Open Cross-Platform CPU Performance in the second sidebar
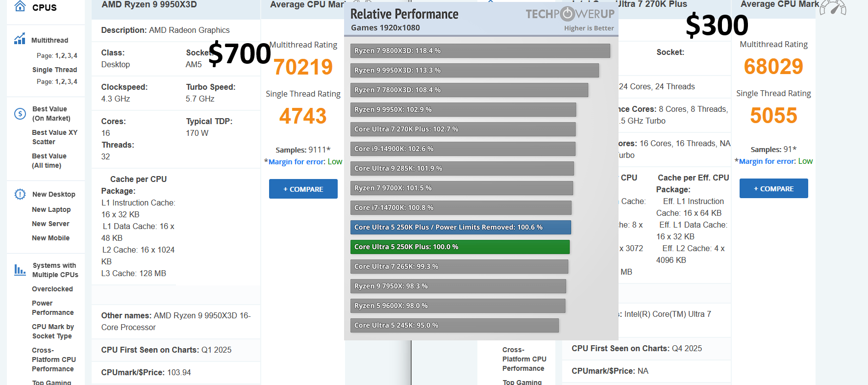The height and width of the screenshot is (385, 868). point(524,359)
